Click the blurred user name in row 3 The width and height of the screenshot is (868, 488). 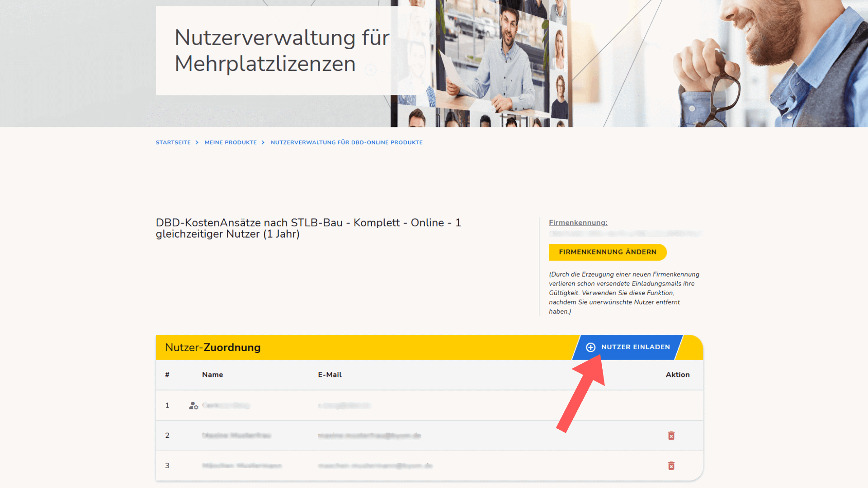pyautogui.click(x=241, y=466)
